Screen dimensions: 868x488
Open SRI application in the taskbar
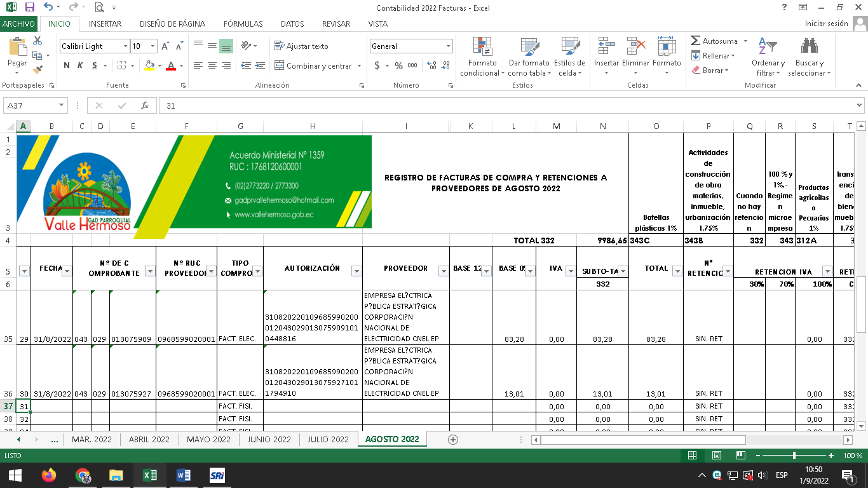217,475
